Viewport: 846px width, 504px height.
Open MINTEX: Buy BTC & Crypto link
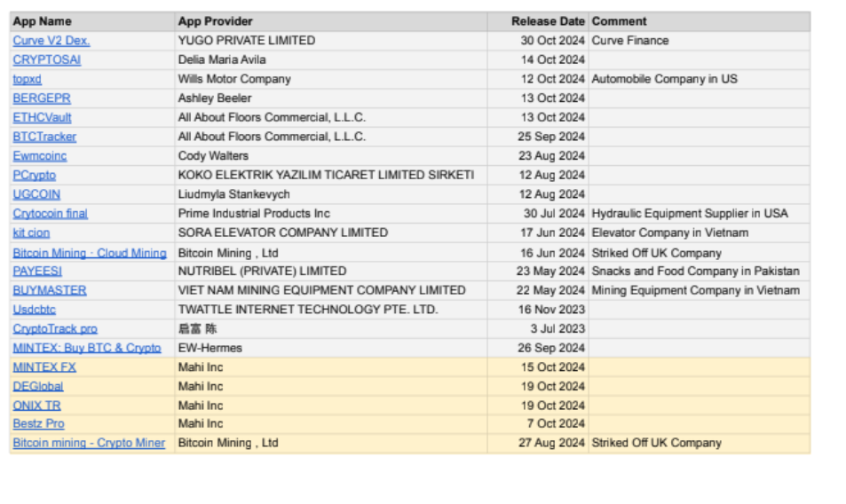(87, 348)
